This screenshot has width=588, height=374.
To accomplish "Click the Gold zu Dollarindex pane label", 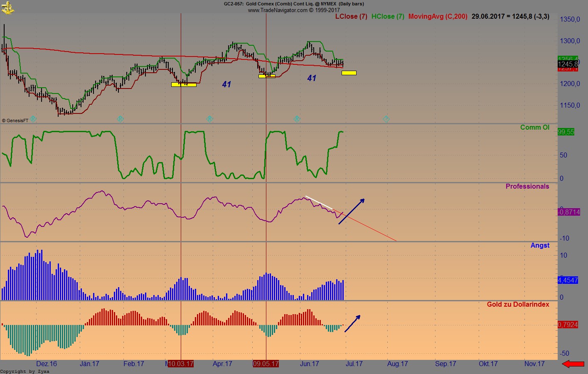I will pyautogui.click(x=518, y=305).
